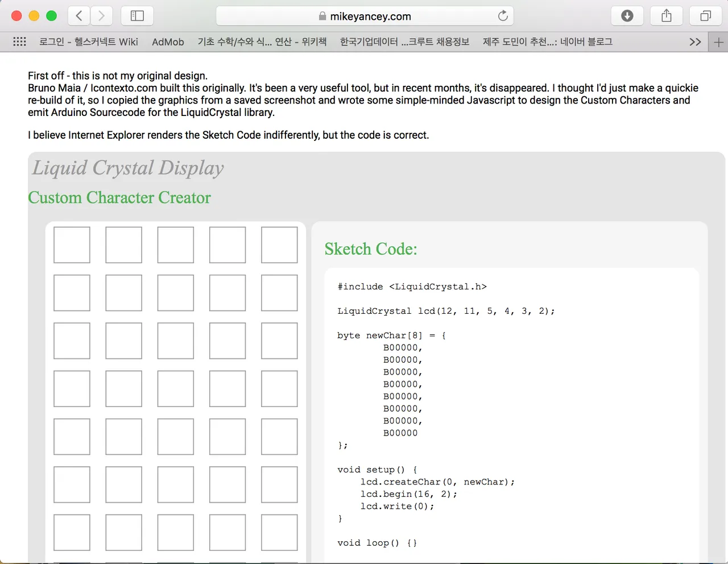Toggle the pixel in row 5, column 5
Screen dimensions: 728x564
click(279, 437)
